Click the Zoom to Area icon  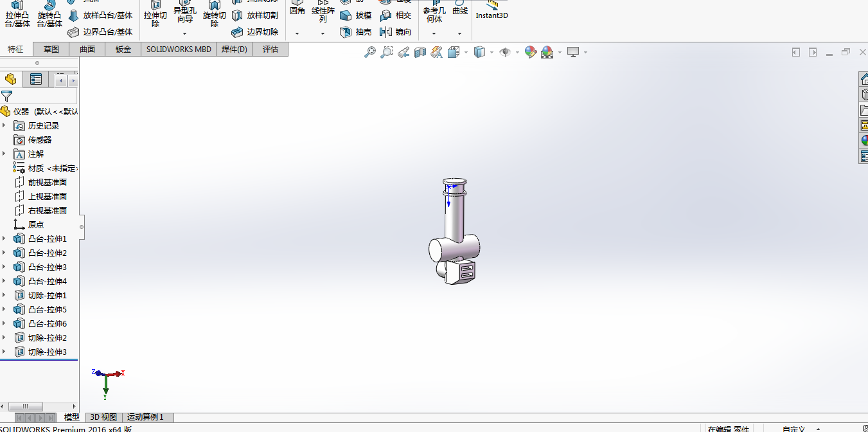386,52
